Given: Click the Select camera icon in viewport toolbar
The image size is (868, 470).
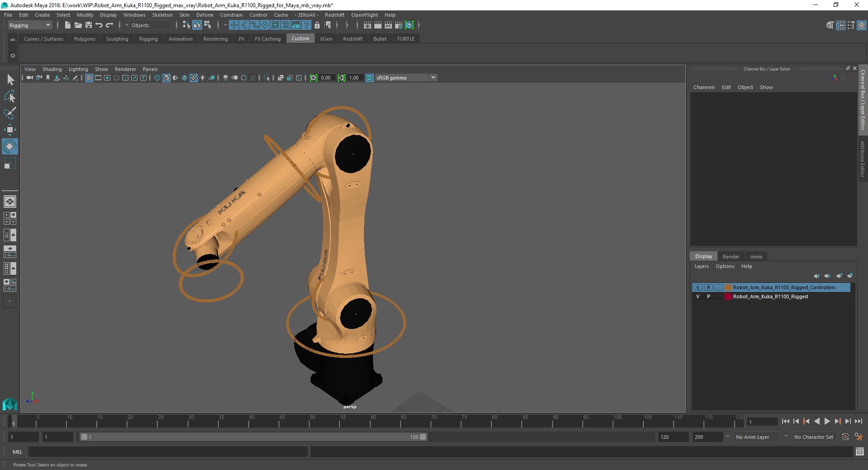Looking at the screenshot, I should [29, 78].
